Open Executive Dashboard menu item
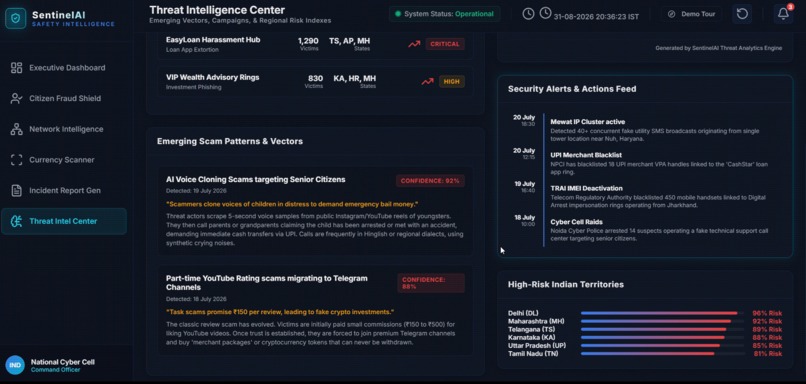The width and height of the screenshot is (806, 384). 64,68
